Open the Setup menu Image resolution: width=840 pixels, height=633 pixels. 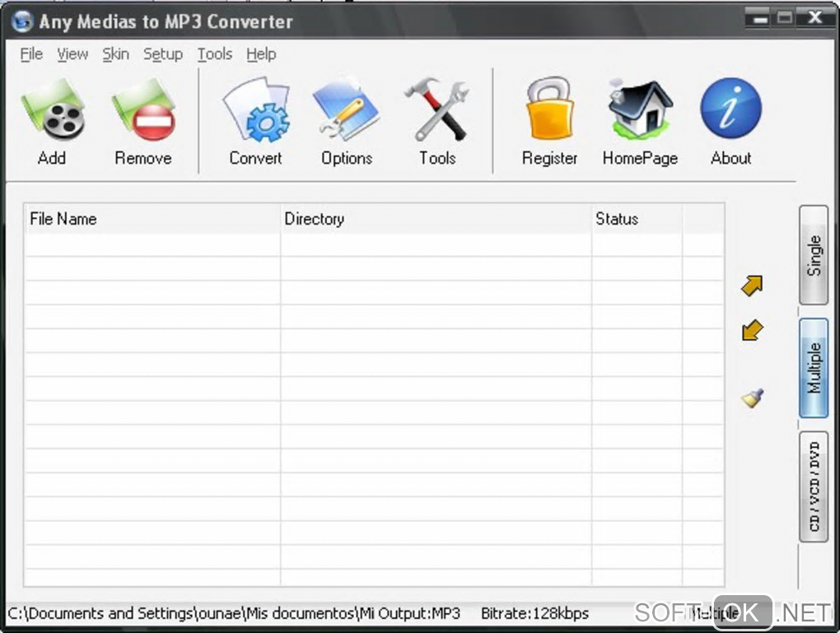pyautogui.click(x=163, y=54)
